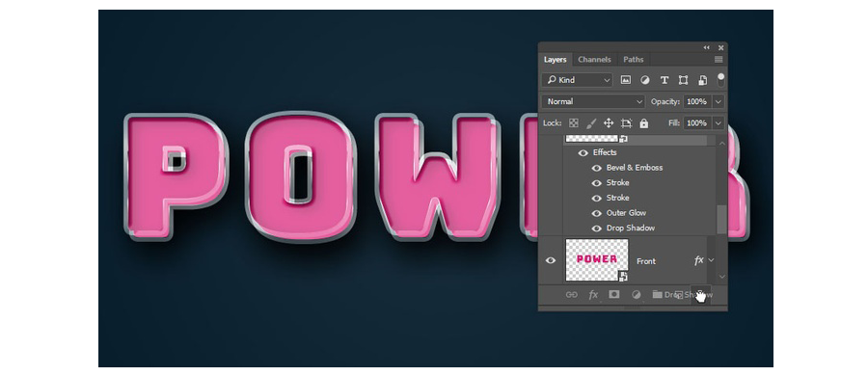Switch to the Channels tab
868x376 pixels.
(x=594, y=59)
